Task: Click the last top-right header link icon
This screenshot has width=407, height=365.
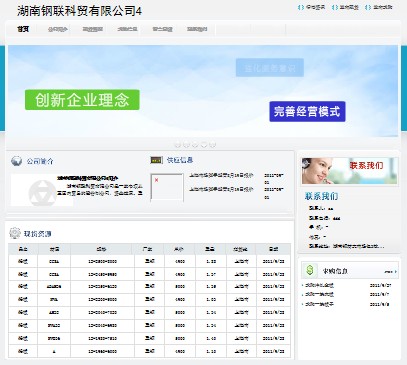Action: coord(368,7)
